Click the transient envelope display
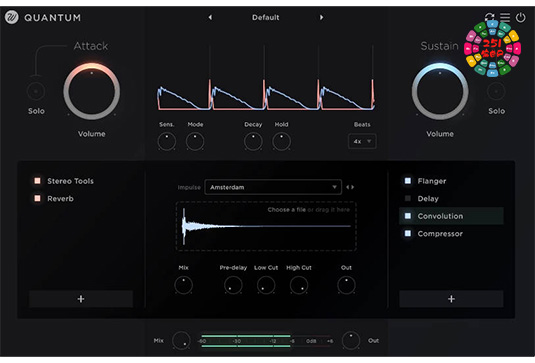This screenshot has height=363, width=535. (266, 78)
